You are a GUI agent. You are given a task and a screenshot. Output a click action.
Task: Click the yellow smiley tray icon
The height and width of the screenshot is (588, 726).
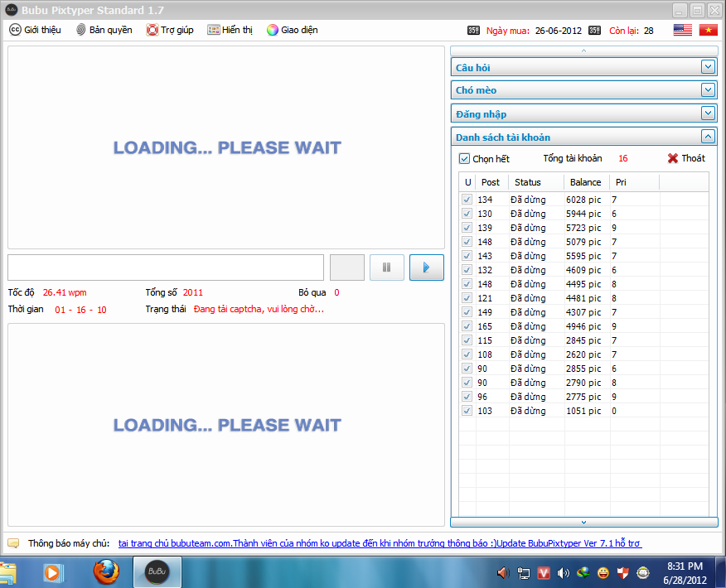(x=603, y=574)
